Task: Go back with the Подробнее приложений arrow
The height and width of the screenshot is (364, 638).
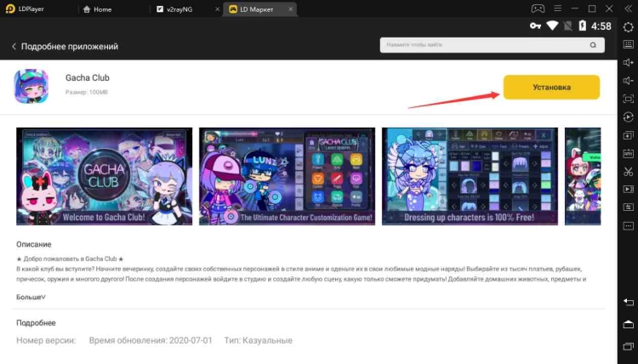Action: (14, 47)
